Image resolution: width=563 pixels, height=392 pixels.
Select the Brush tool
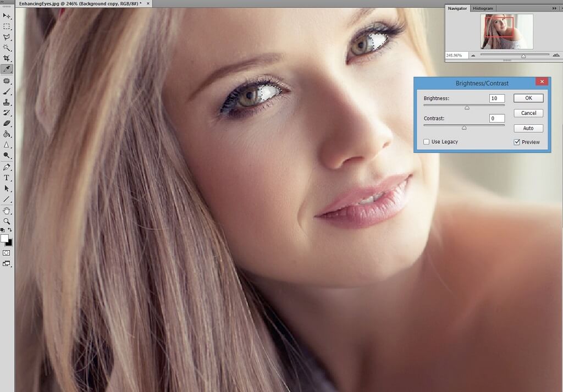[x=7, y=91]
